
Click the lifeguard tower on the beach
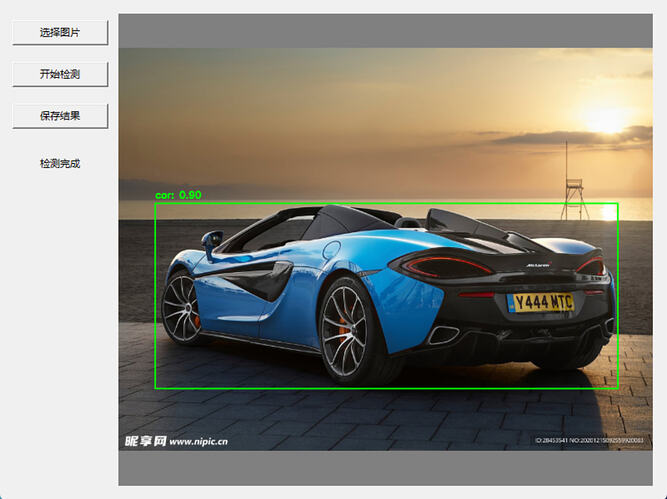click(573, 185)
